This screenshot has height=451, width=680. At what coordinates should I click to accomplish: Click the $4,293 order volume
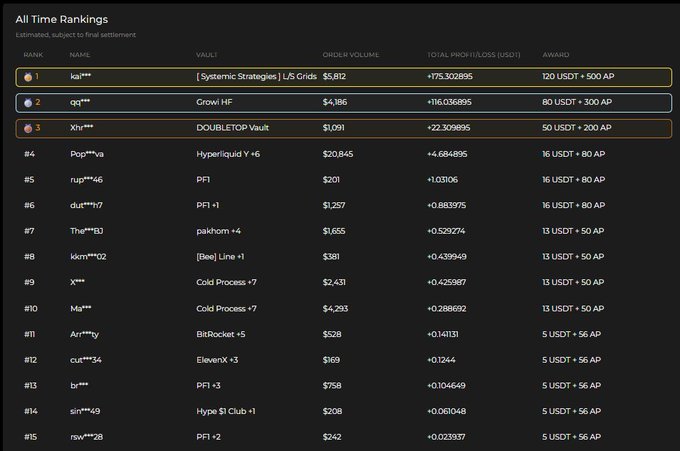pos(335,308)
